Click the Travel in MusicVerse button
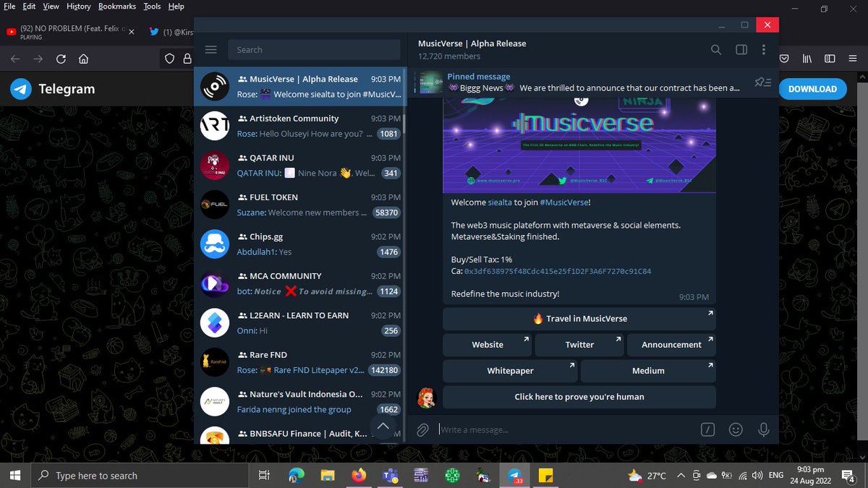 579,318
